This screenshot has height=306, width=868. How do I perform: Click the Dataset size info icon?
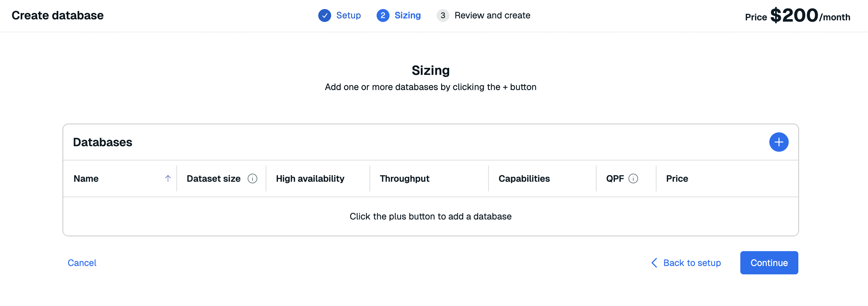tap(252, 178)
